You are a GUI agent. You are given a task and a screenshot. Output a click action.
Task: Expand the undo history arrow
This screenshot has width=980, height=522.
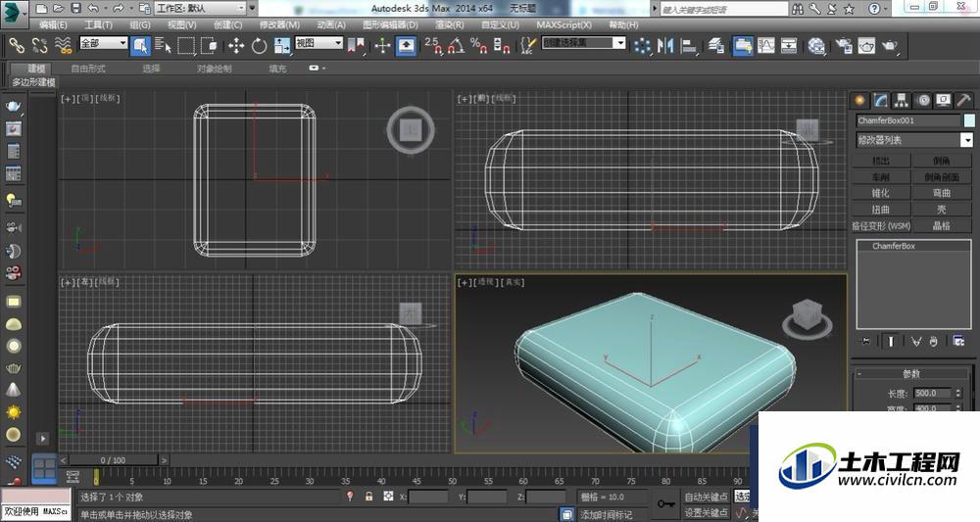105,9
